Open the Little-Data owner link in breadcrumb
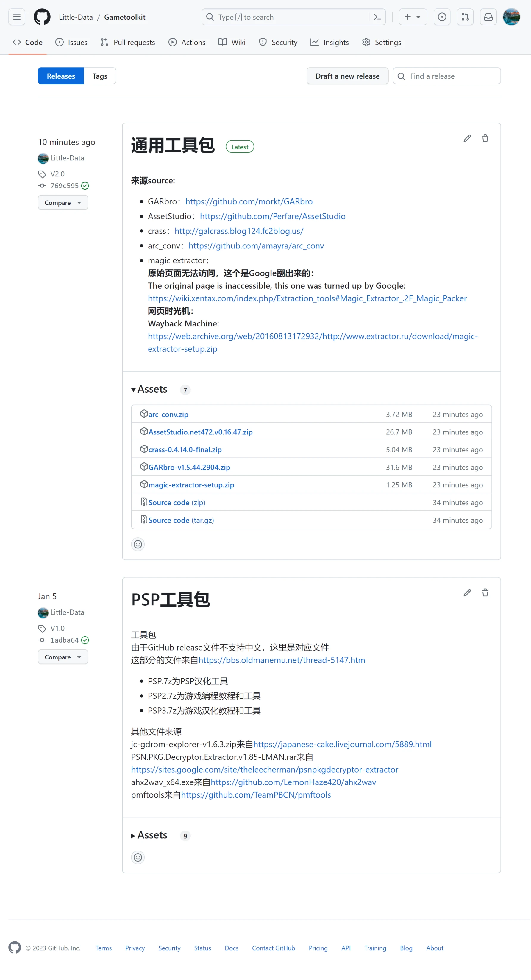The height and width of the screenshot is (980, 531). [x=76, y=17]
